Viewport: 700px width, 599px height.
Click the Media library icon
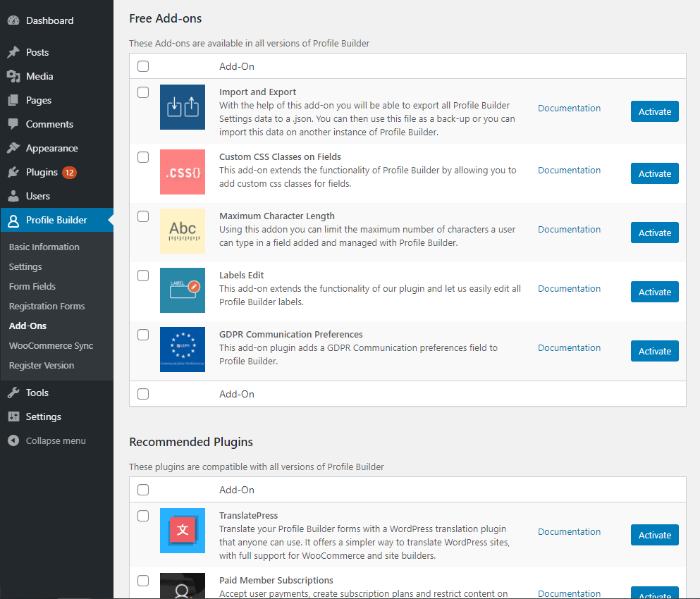point(13,76)
